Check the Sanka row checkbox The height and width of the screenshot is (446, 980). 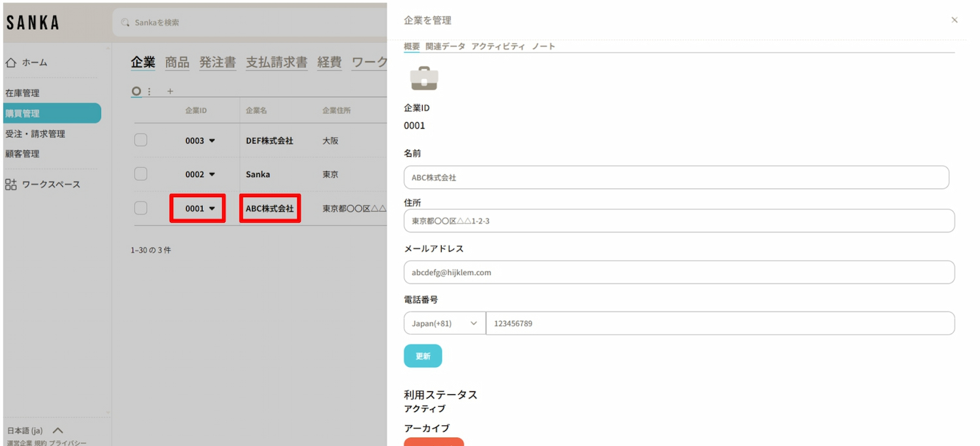(x=140, y=174)
